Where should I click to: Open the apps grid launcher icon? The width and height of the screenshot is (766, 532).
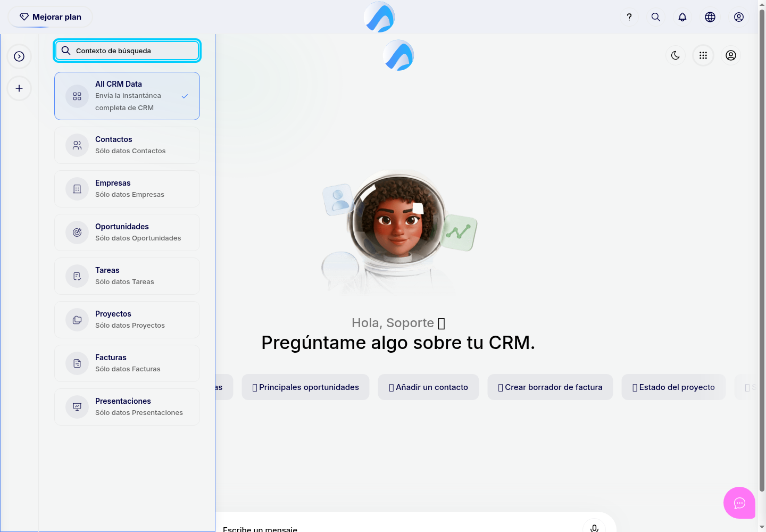click(703, 55)
